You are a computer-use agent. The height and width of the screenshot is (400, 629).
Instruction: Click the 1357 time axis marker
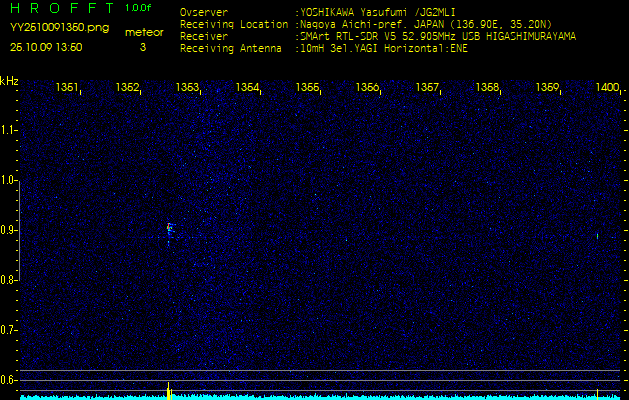click(427, 87)
